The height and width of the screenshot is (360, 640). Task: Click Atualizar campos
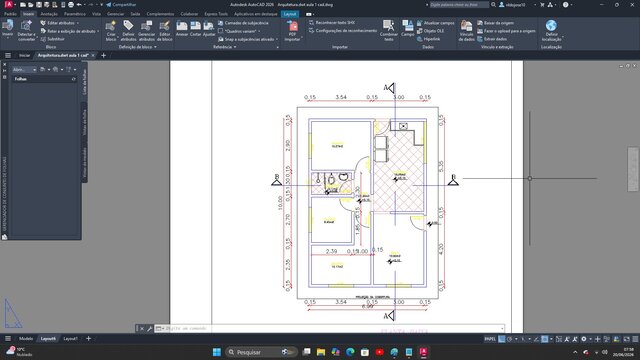coord(436,23)
